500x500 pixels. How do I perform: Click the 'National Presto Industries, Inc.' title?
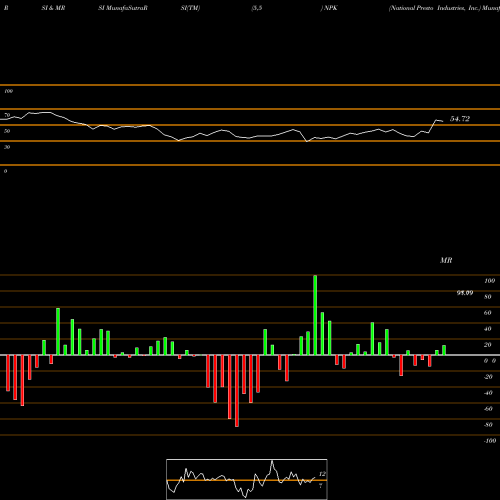coord(435,8)
